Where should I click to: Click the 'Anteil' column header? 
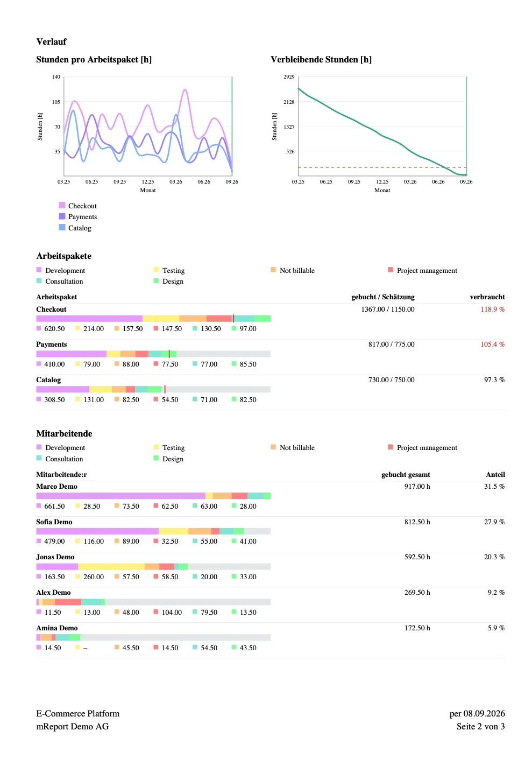point(495,474)
